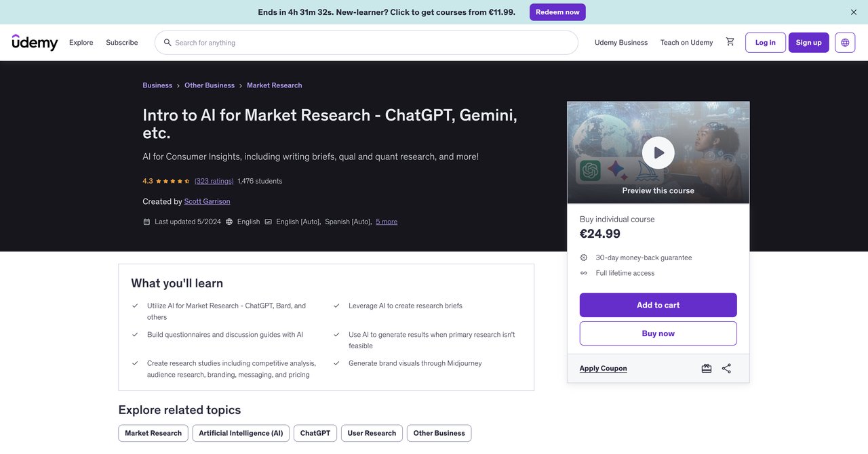
Task: Click the share course icon
Action: (x=726, y=369)
